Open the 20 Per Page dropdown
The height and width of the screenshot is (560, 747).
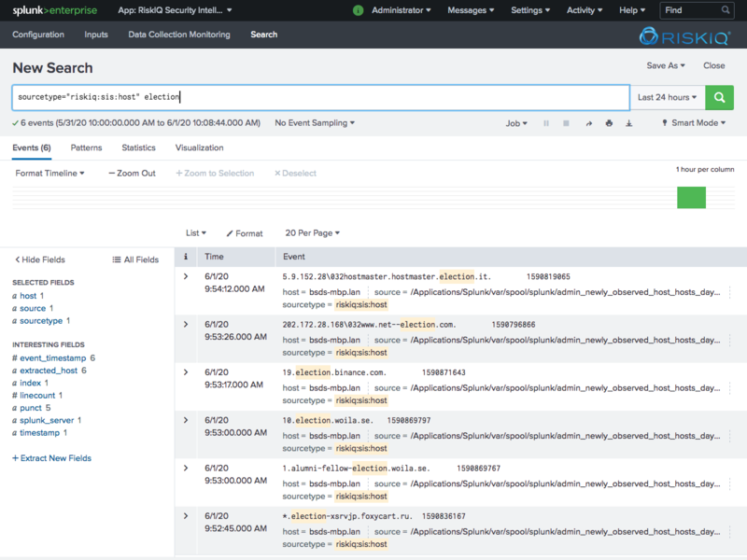(313, 232)
